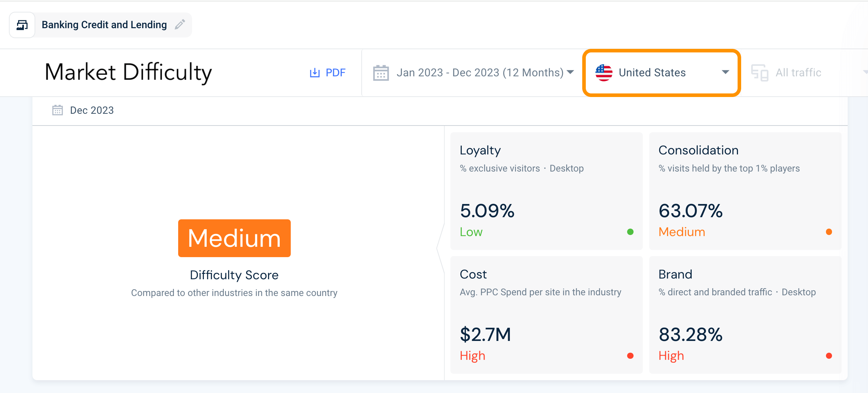Click the red indicator dot on the Cost card
Image resolution: width=868 pixels, height=393 pixels.
631,356
